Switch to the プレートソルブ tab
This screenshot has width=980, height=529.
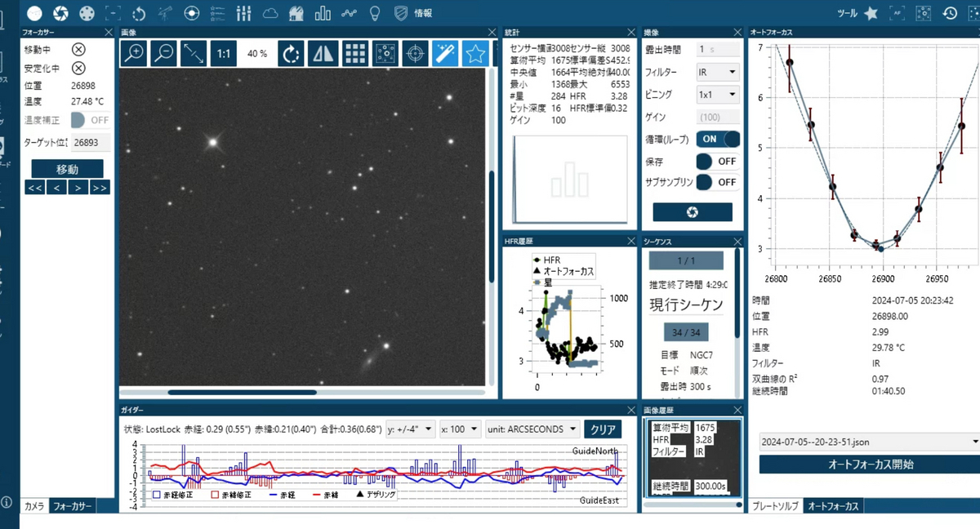776,506
